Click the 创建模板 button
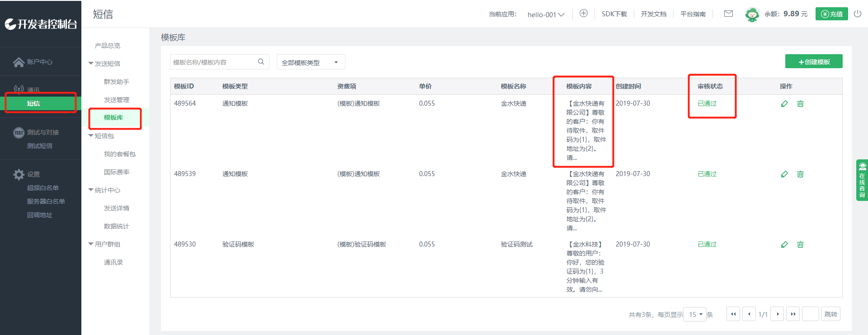This screenshot has width=868, height=335. (x=814, y=61)
